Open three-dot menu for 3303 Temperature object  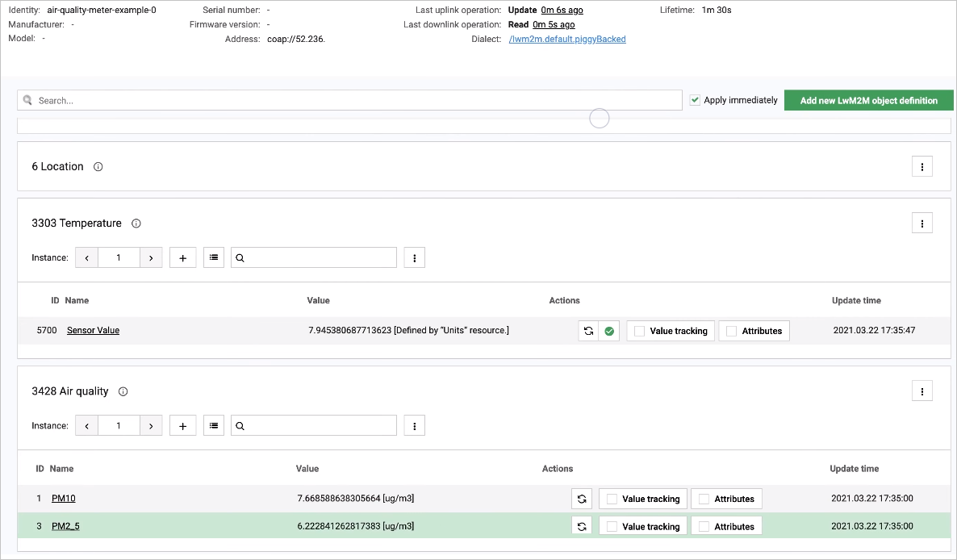[922, 224]
